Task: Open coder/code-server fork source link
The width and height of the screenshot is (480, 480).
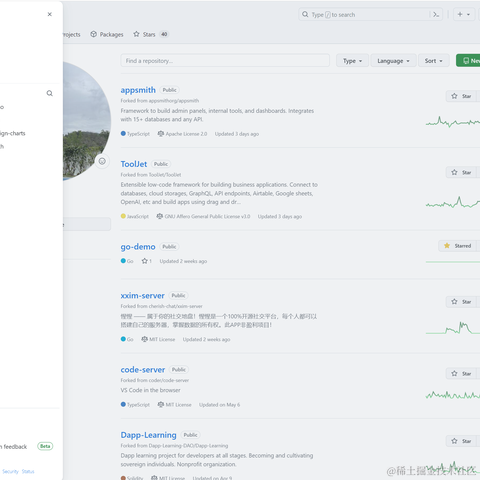Action: point(169,380)
